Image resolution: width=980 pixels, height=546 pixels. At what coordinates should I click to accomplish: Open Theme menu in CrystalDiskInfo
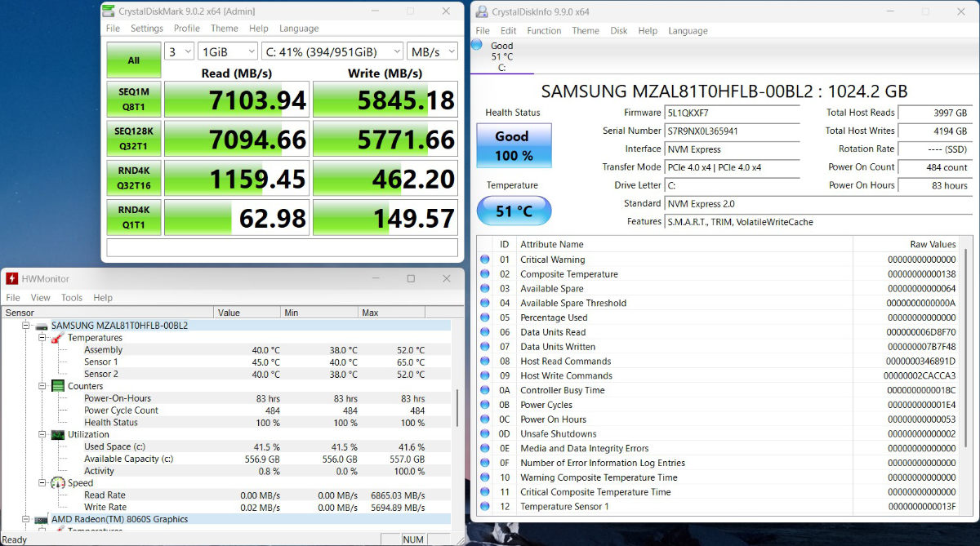tap(586, 31)
